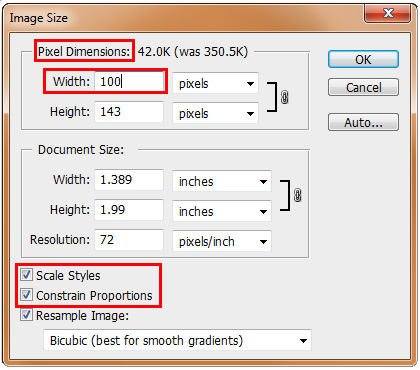Confirm with the OK button

(363, 60)
